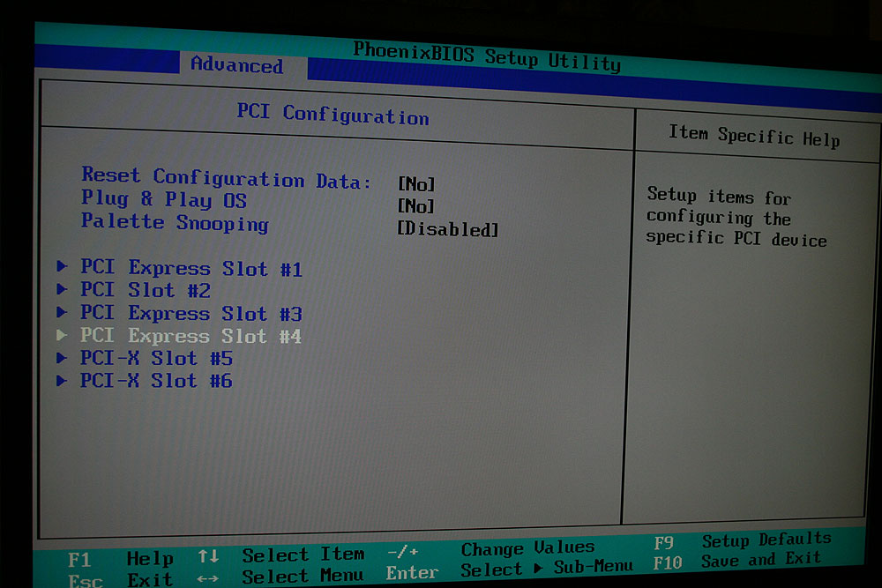882x588 pixels.
Task: Open PCI Slot #2 submenu label
Action: click(x=146, y=290)
